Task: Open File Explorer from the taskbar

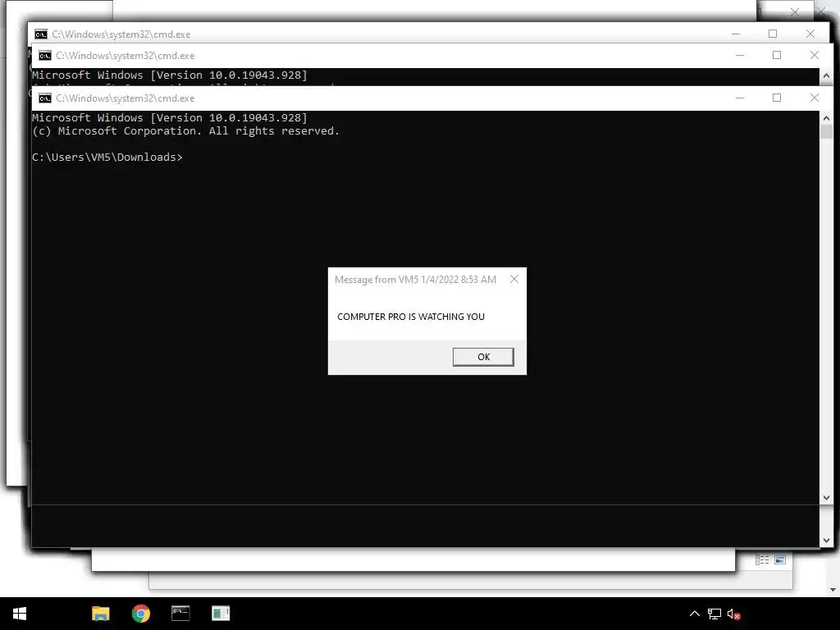Action: point(100,614)
